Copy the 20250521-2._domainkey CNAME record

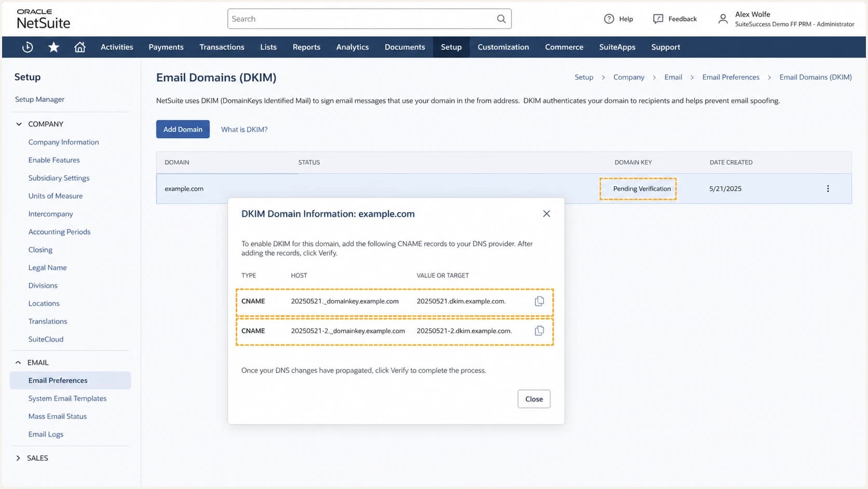pos(539,331)
